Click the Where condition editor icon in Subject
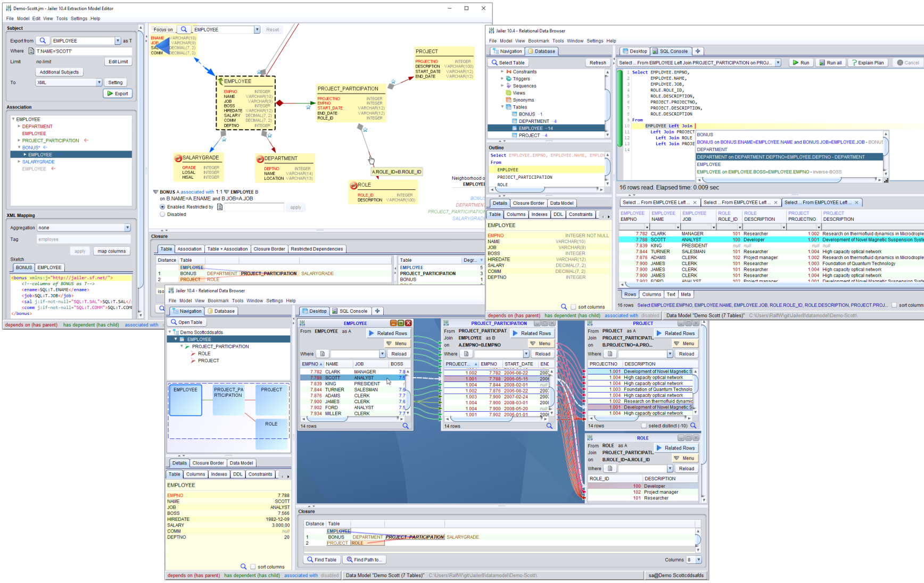 tap(31, 51)
